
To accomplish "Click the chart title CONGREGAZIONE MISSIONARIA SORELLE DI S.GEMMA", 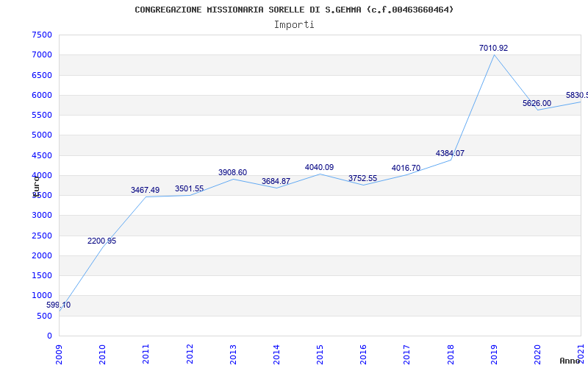I will [x=294, y=10].
